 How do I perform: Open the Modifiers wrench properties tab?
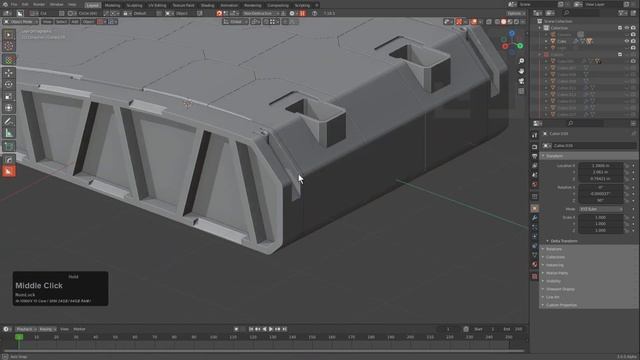click(535, 218)
